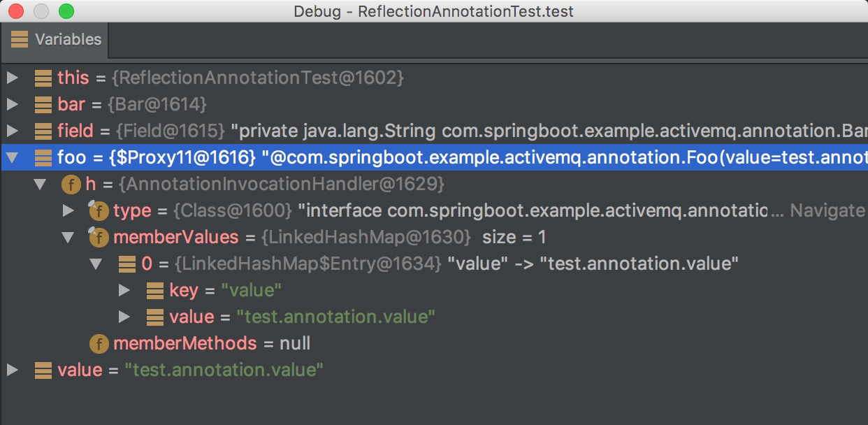The width and height of the screenshot is (868, 425).
Task: Expand the 'bar' variable node
Action: (x=12, y=104)
